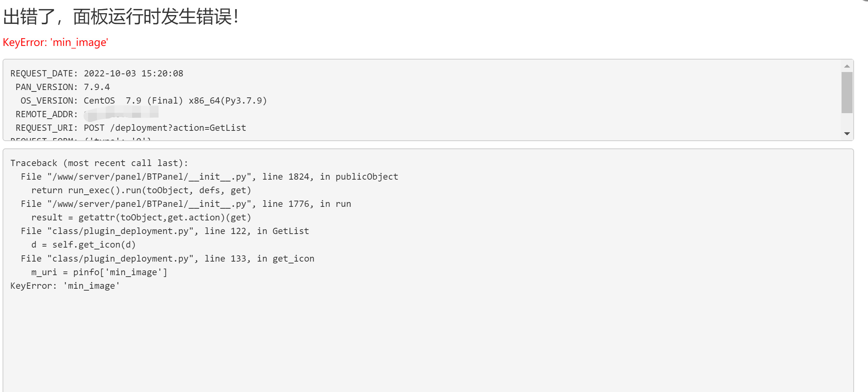Image resolution: width=868 pixels, height=392 pixels.
Task: Click the traceback line 1776 in run
Action: point(186,204)
